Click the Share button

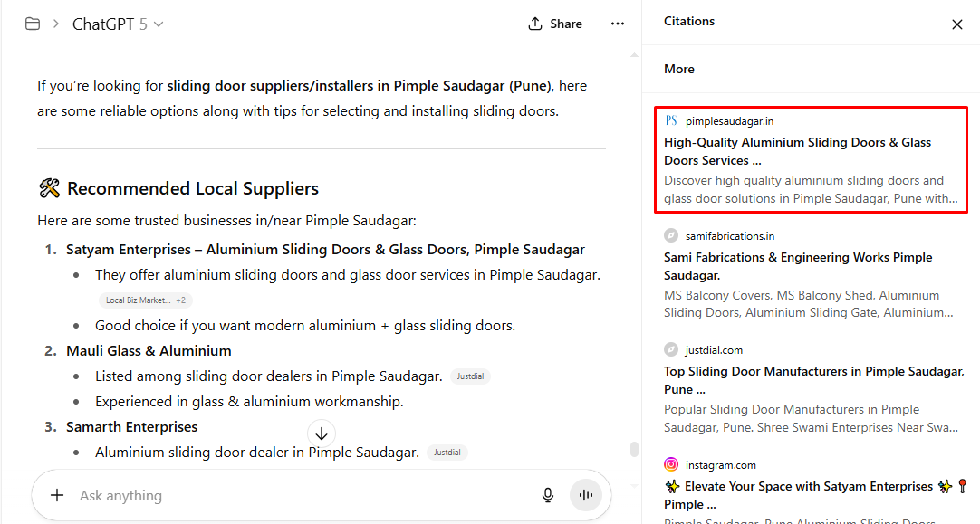coord(555,24)
